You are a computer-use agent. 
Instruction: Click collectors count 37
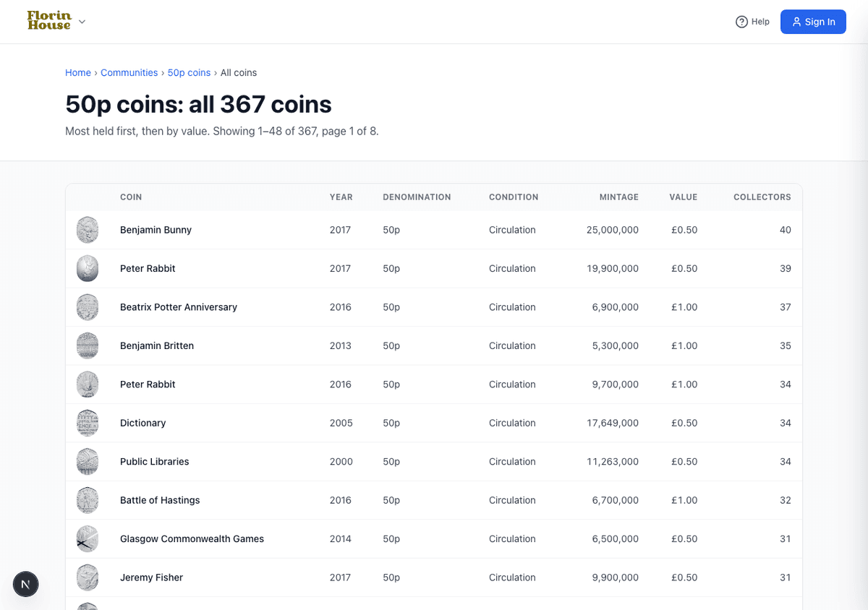(x=786, y=307)
